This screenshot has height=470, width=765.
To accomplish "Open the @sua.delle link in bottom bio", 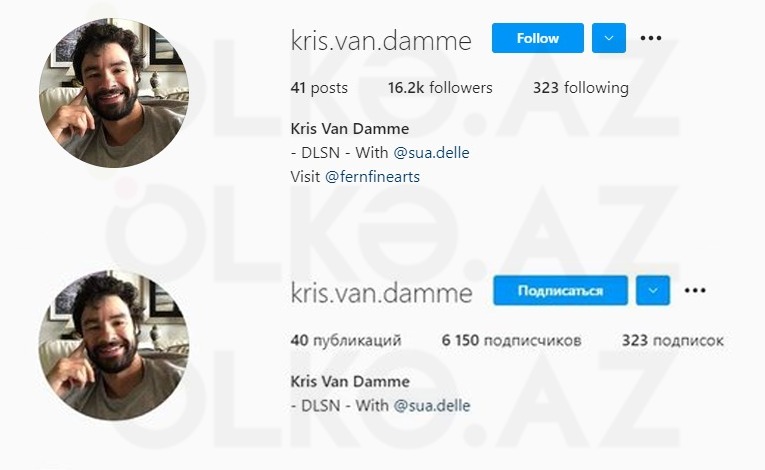I will point(432,406).
